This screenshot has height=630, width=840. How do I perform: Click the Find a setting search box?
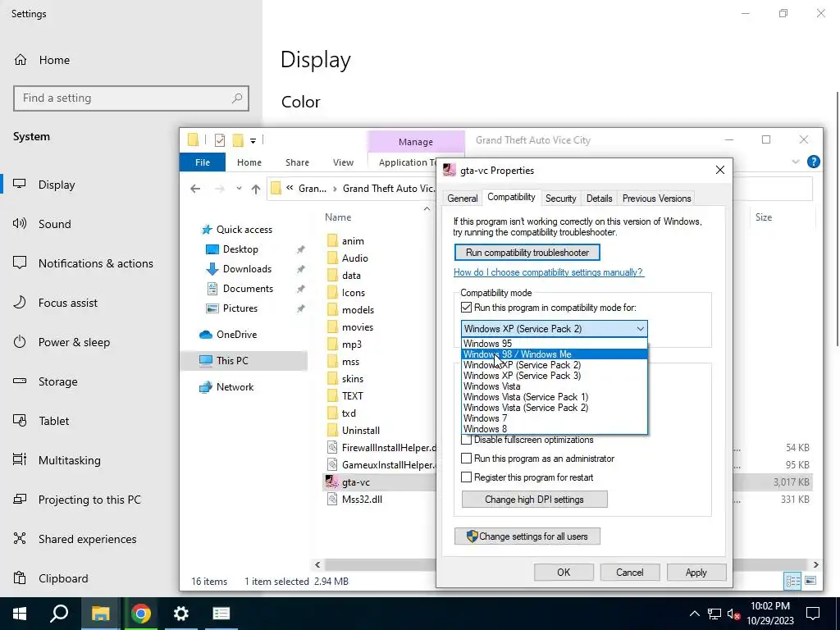(x=131, y=98)
